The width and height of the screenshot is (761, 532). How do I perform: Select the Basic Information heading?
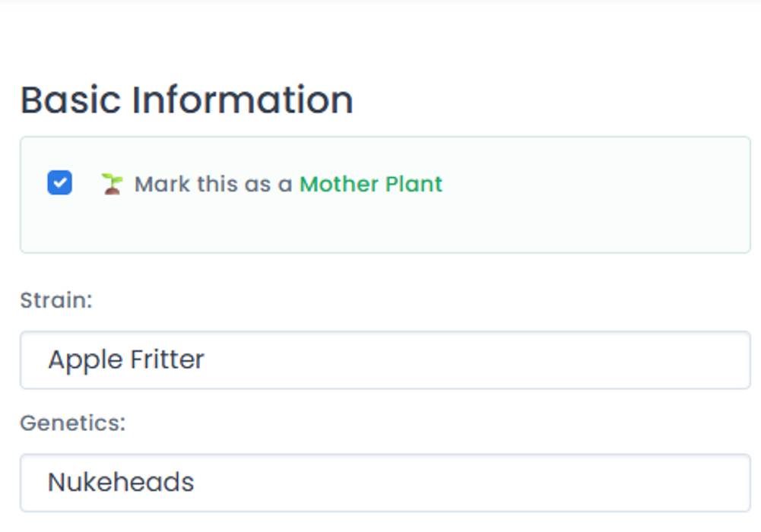[x=186, y=100]
